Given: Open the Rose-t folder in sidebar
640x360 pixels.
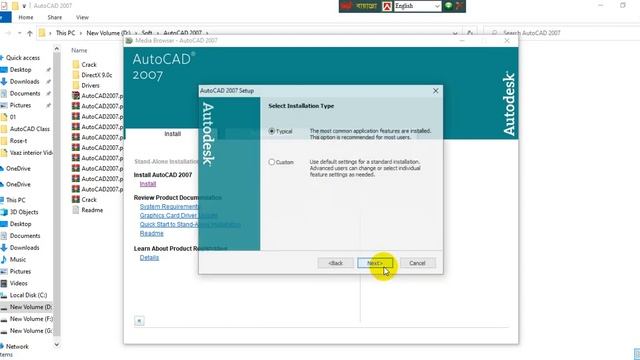Looking at the screenshot, I should tap(18, 140).
